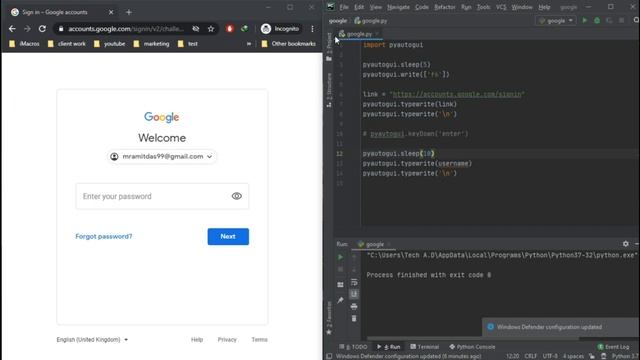
Task: Reload the Google sign-in page
Action: coord(42,29)
